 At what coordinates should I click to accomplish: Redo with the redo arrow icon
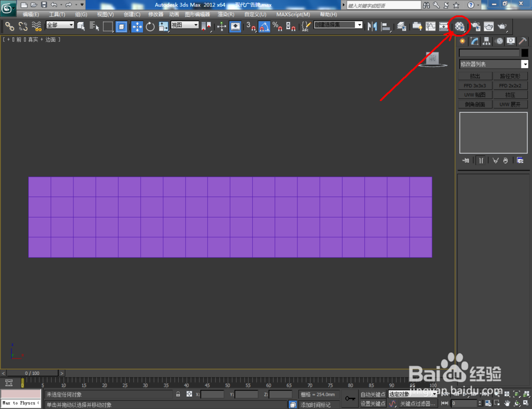pos(69,5)
